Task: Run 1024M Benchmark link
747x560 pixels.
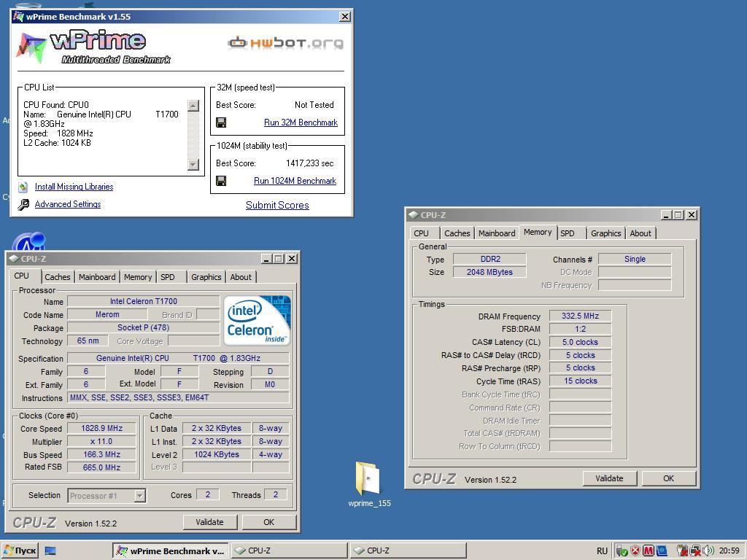Action: tap(295, 181)
